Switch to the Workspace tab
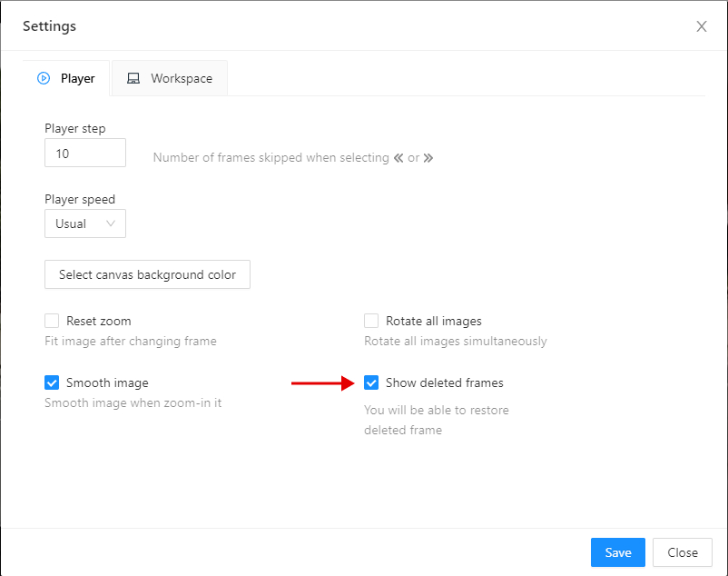The width and height of the screenshot is (728, 576). tap(170, 78)
